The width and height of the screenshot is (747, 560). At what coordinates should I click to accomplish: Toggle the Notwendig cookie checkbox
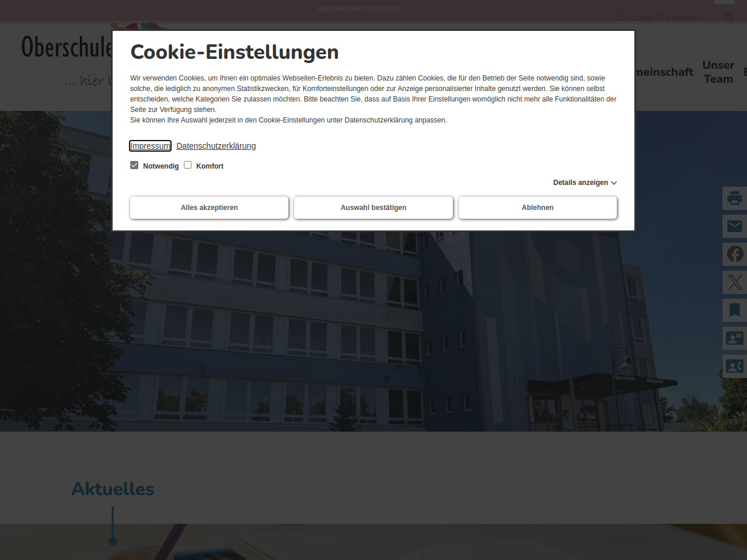[134, 165]
